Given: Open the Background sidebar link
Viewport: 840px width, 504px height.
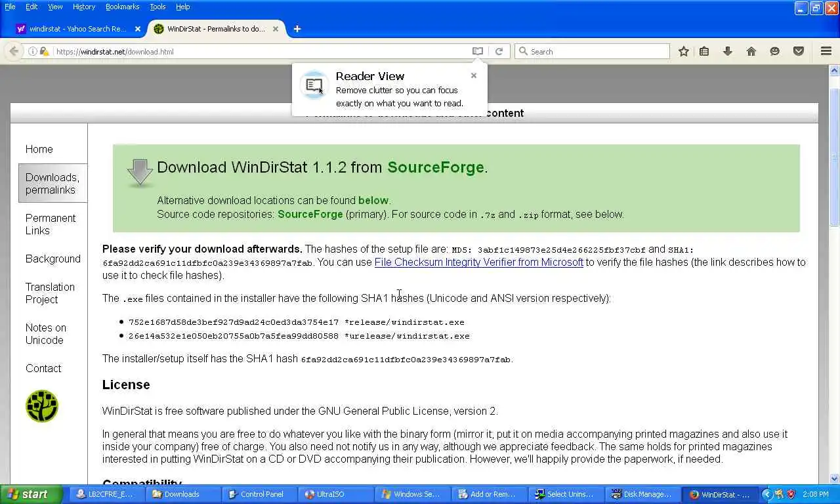Looking at the screenshot, I should [53, 259].
